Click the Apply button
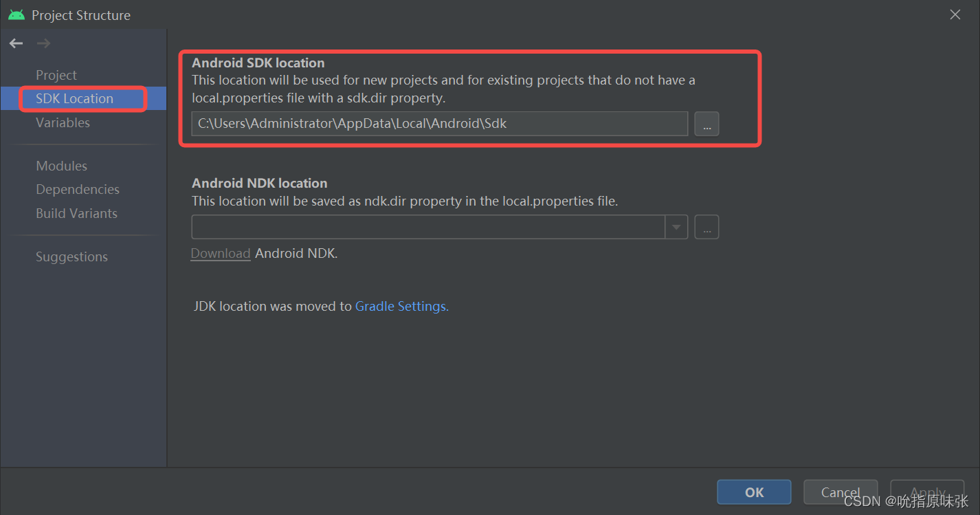Screen dimensions: 980x515 tap(928, 492)
